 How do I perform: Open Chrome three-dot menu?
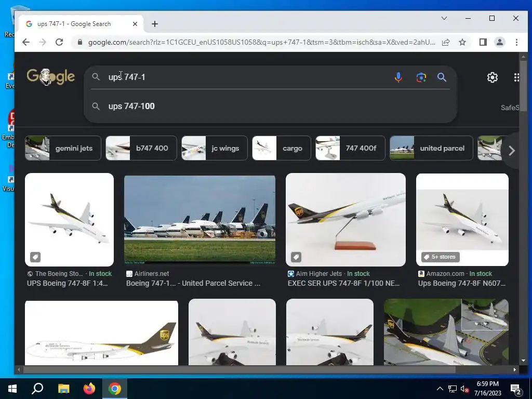[x=516, y=42]
